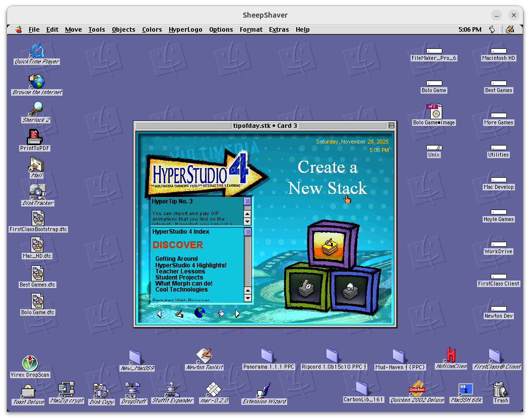
Task: Open StuffIt Expander
Action: (x=172, y=389)
